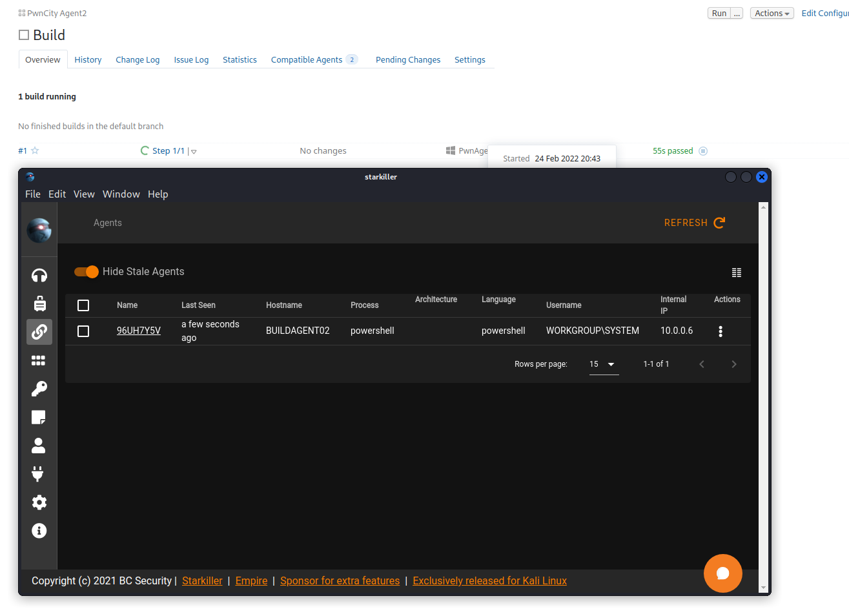Click the BUILDAGENT02 hostname cell
This screenshot has width=849, height=616.
298,331
